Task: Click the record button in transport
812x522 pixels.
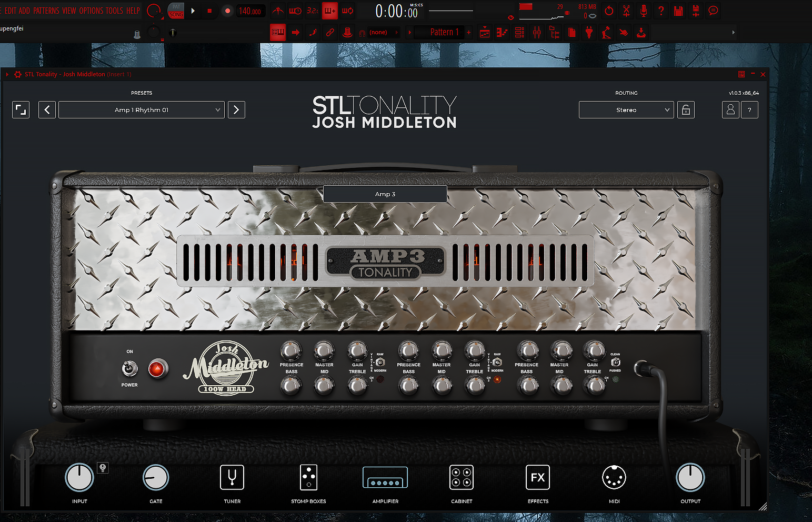Action: [227, 11]
